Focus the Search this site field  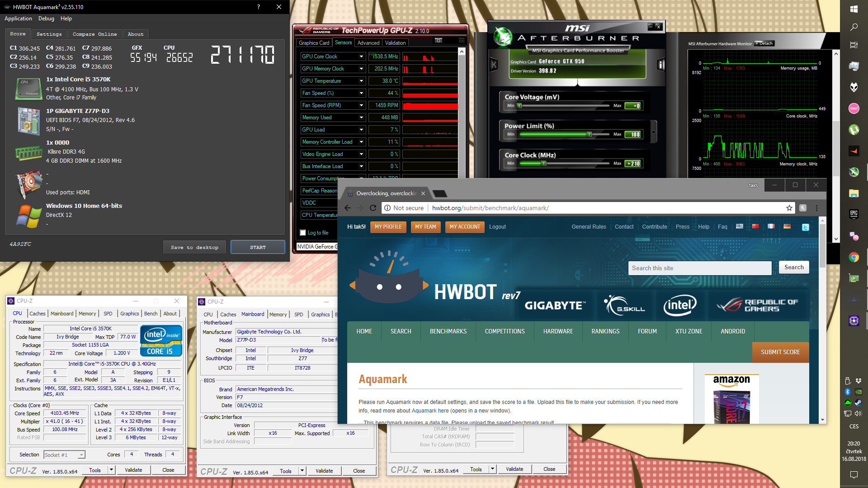[x=699, y=268]
